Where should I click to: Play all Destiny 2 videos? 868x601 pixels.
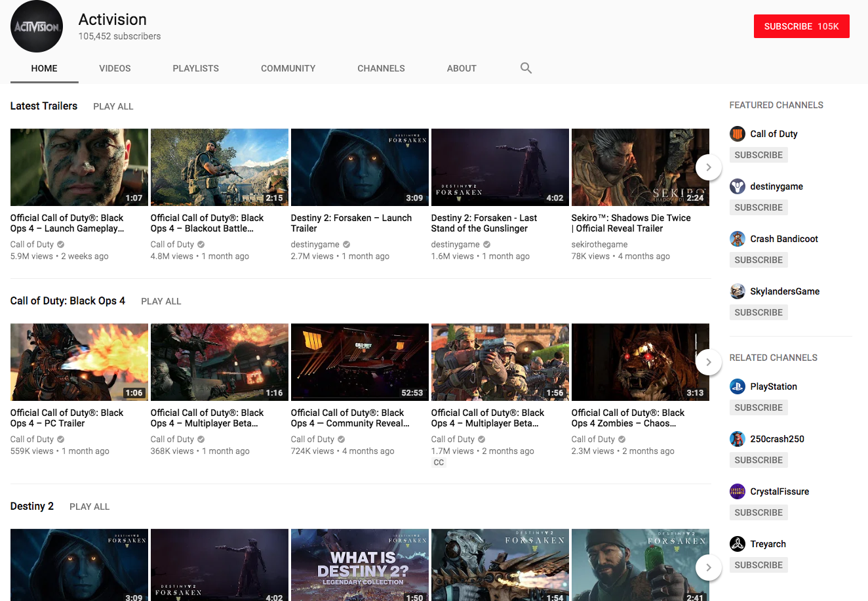click(90, 507)
